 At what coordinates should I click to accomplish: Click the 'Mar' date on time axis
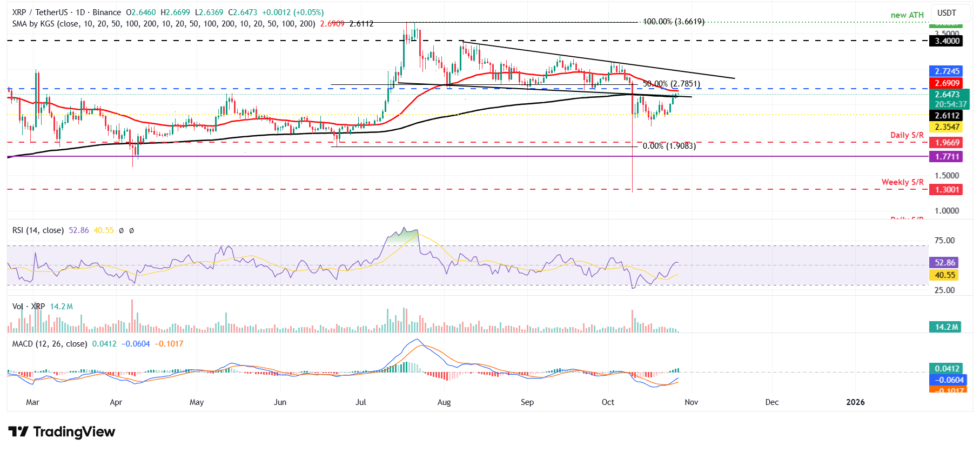[x=32, y=402]
